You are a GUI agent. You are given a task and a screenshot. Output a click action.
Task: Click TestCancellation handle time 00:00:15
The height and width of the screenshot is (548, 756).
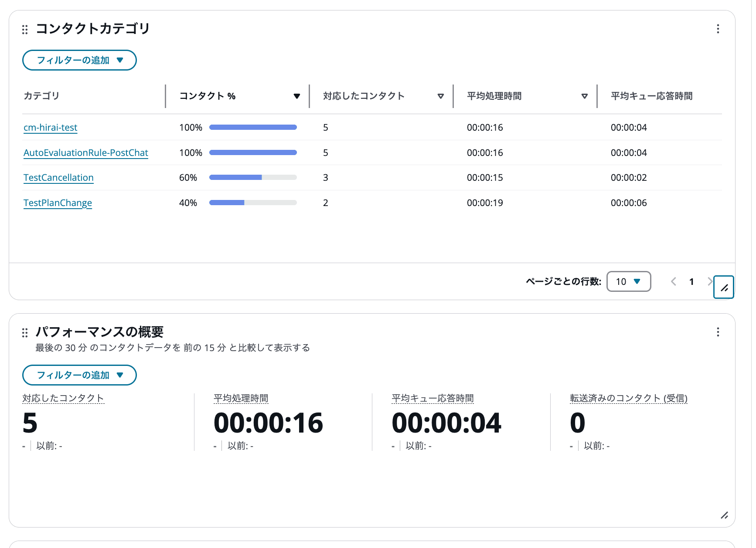click(485, 178)
